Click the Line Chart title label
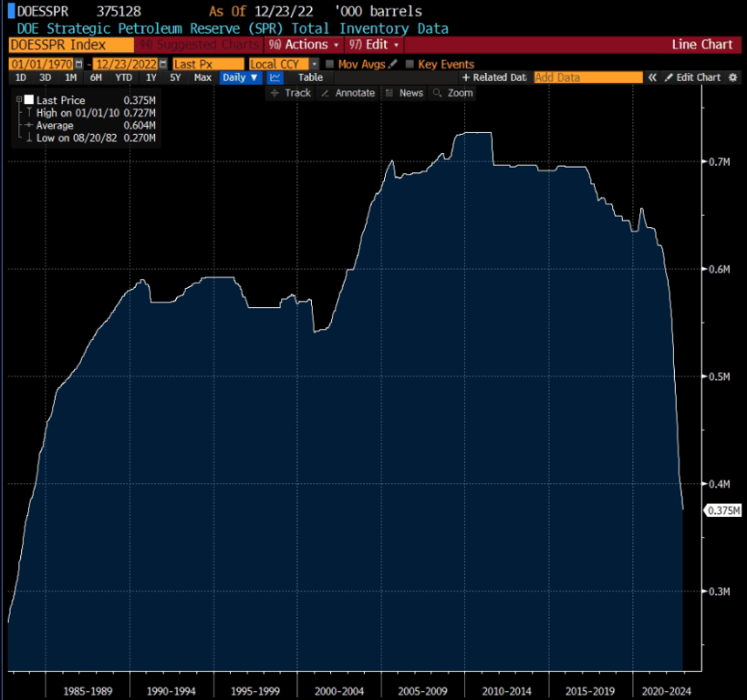Viewport: 747px width, 700px height. [x=701, y=45]
